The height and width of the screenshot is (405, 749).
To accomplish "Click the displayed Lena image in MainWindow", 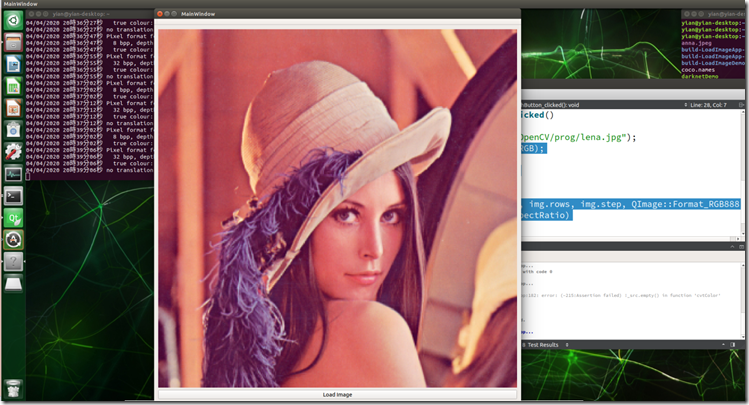I will point(337,208).
